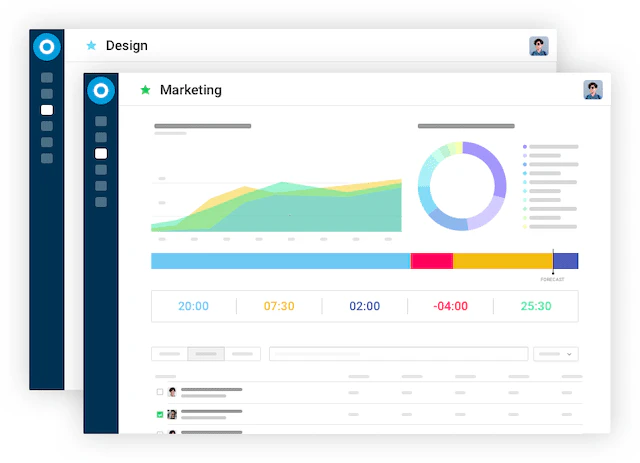The height and width of the screenshot is (463, 640).
Task: Click the pink segment of the progress bar
Action: pyautogui.click(x=432, y=261)
